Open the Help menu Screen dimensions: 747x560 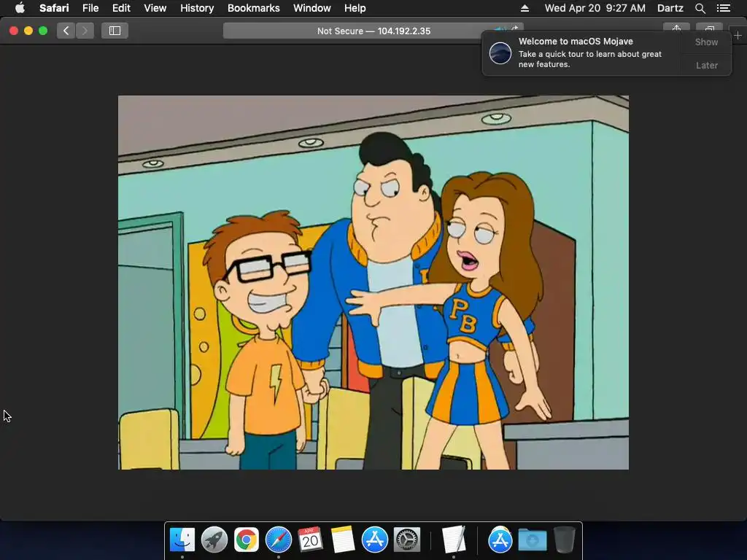[x=355, y=8]
